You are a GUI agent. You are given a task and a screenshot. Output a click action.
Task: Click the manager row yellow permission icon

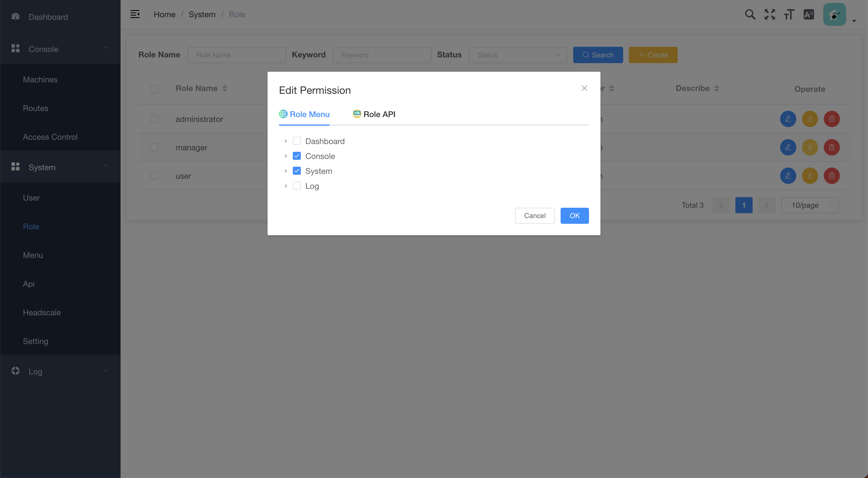tap(810, 147)
